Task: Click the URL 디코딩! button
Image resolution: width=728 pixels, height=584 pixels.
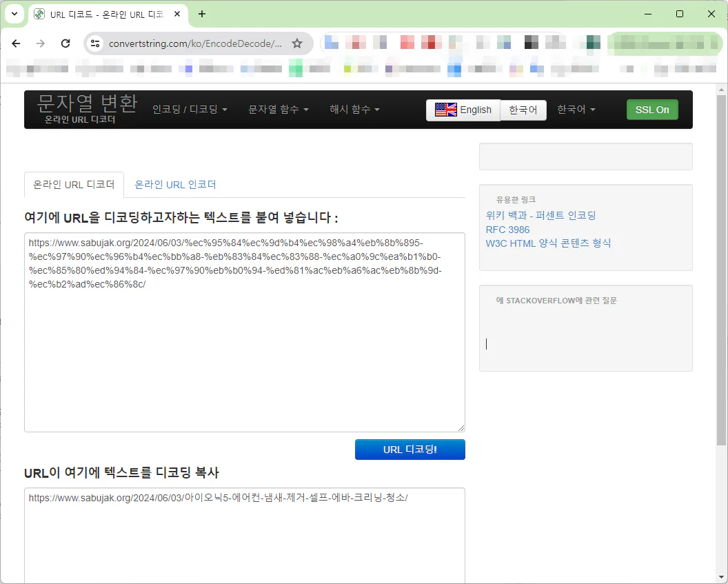Action: [410, 449]
